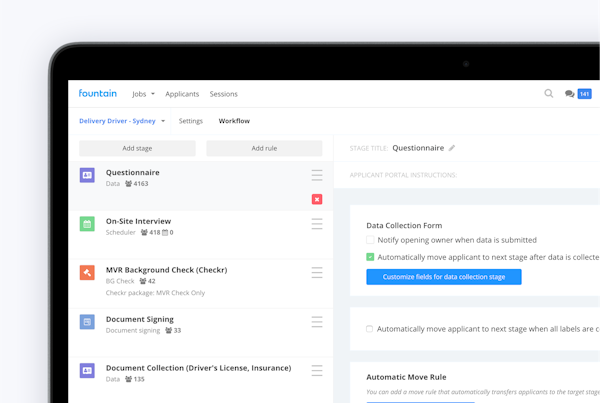Open the Sessions page
The height and width of the screenshot is (403, 600).
point(223,94)
